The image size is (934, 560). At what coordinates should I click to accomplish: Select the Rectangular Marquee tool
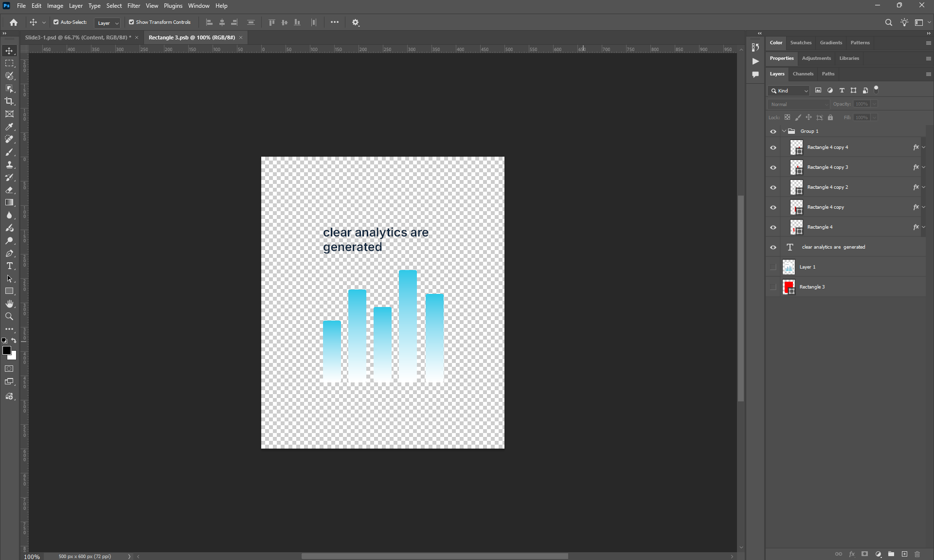point(9,63)
